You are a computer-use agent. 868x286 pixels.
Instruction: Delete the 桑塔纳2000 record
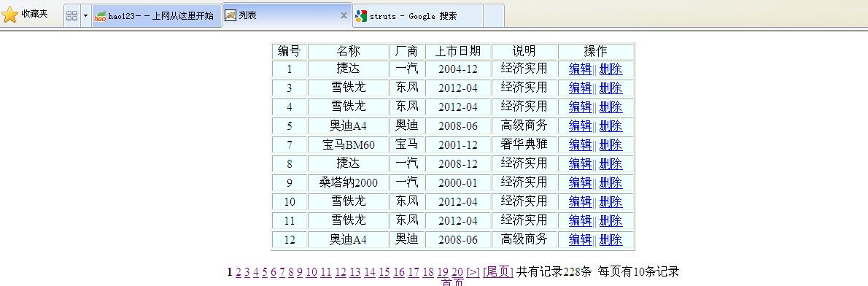pyautogui.click(x=611, y=182)
